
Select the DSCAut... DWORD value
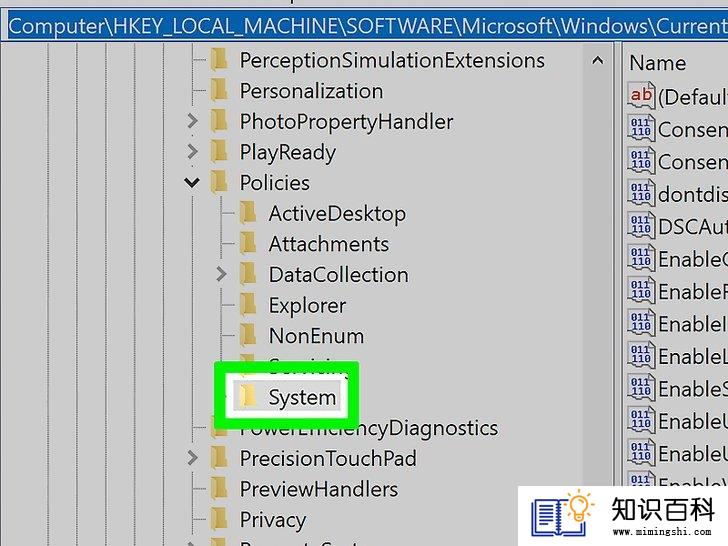coord(677,227)
